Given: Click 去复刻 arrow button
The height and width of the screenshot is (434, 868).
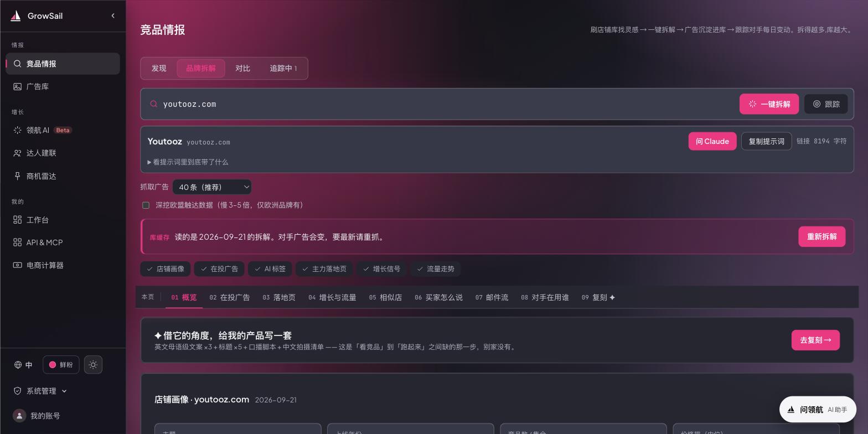Looking at the screenshot, I should pyautogui.click(x=815, y=340).
